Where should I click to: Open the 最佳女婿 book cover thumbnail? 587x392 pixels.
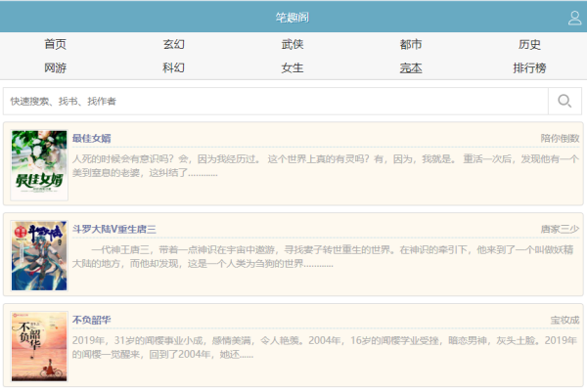click(x=39, y=165)
